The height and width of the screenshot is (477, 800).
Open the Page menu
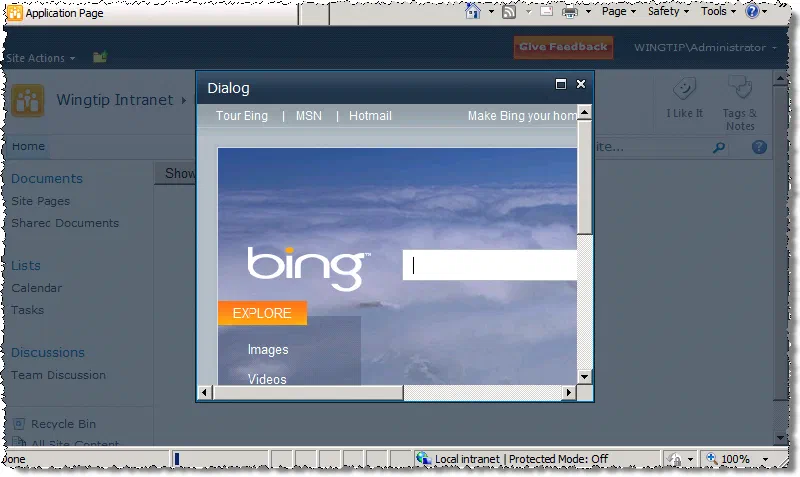[618, 11]
